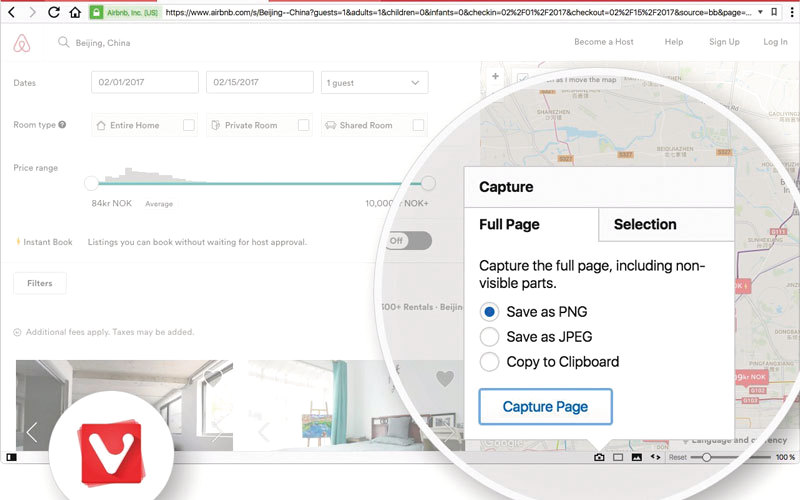Screen dimensions: 800x500
Task: Click the bookmark icon in address bar
Action: 775,13
